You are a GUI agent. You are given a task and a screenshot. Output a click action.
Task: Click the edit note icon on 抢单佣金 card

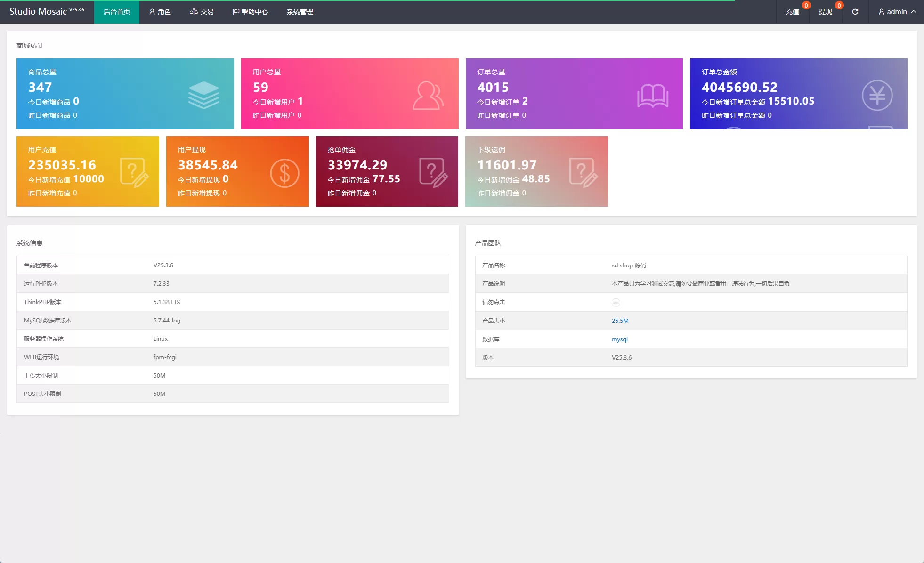[433, 173]
